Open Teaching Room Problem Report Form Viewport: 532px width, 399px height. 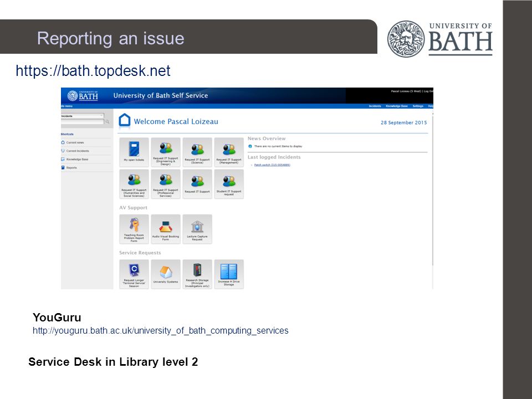tap(134, 229)
